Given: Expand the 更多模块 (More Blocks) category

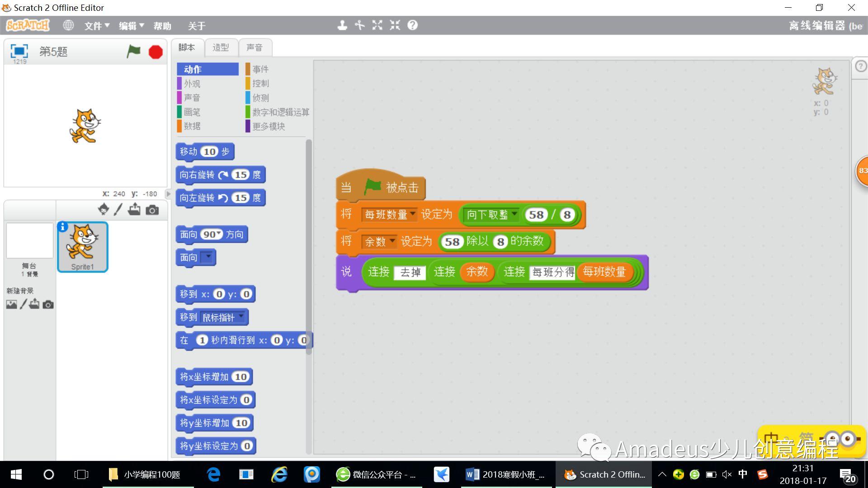Looking at the screenshot, I should click(x=268, y=125).
